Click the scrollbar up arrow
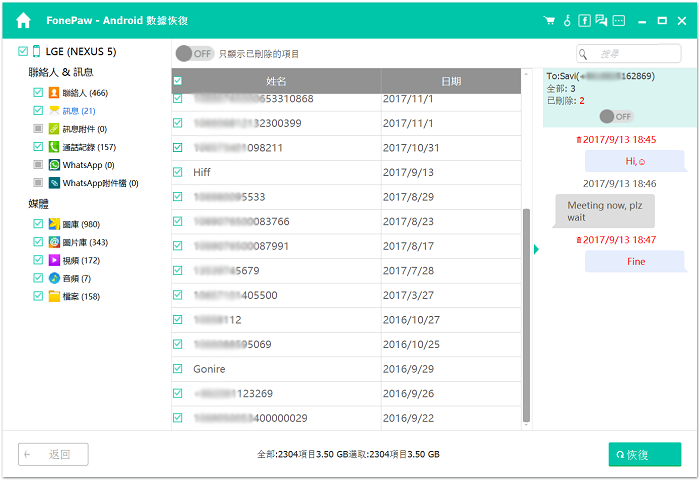 [x=526, y=73]
